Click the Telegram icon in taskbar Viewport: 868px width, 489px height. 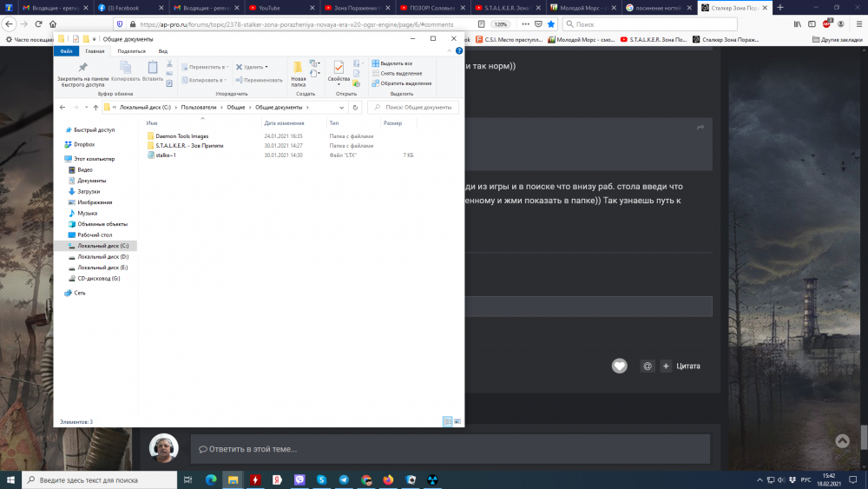click(344, 479)
